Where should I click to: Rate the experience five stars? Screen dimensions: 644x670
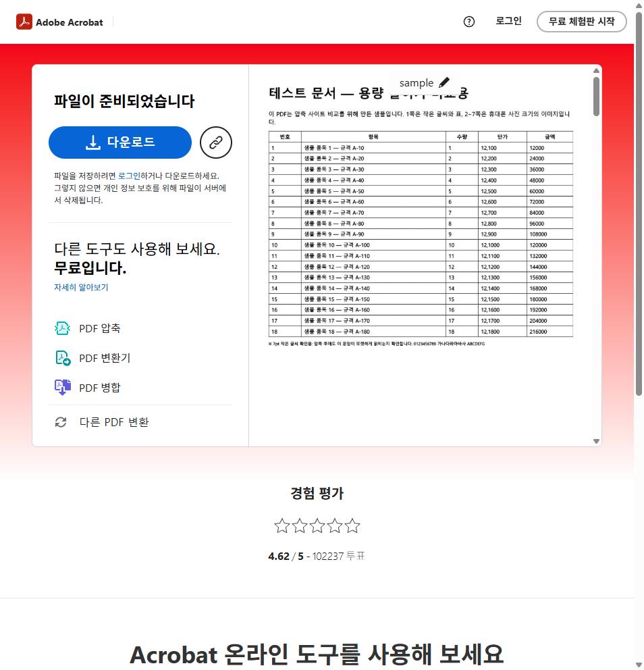[x=352, y=526]
